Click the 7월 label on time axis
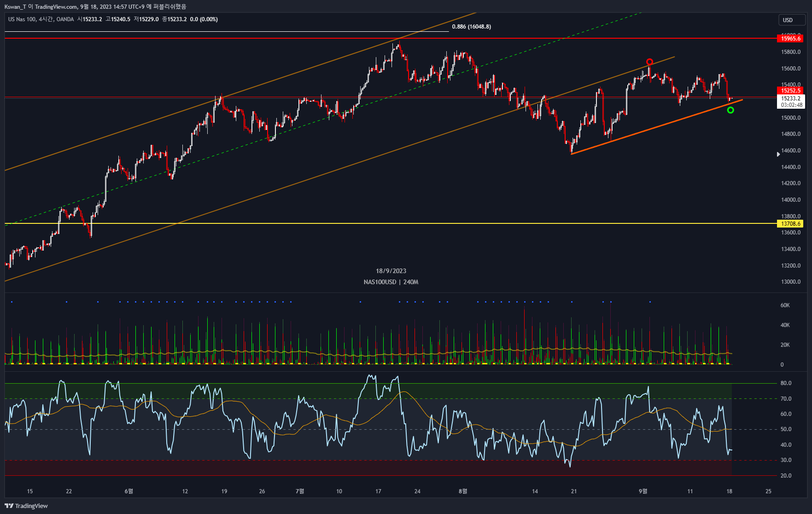The image size is (812, 514). (300, 491)
